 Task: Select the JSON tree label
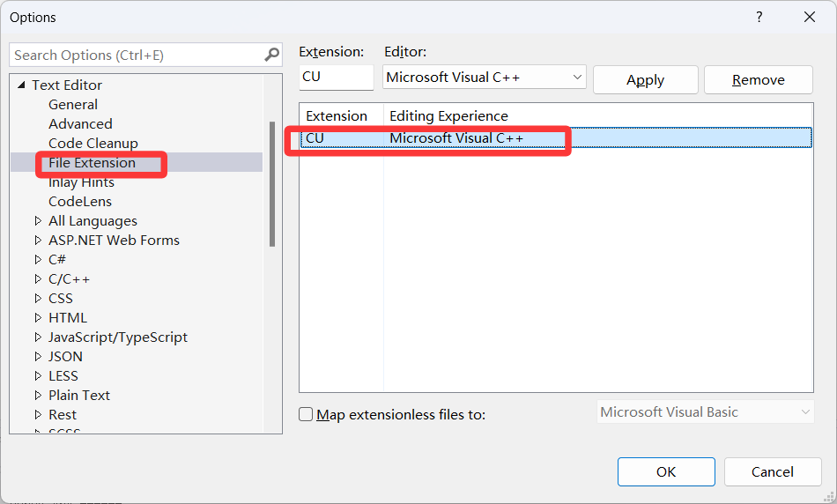tap(66, 356)
